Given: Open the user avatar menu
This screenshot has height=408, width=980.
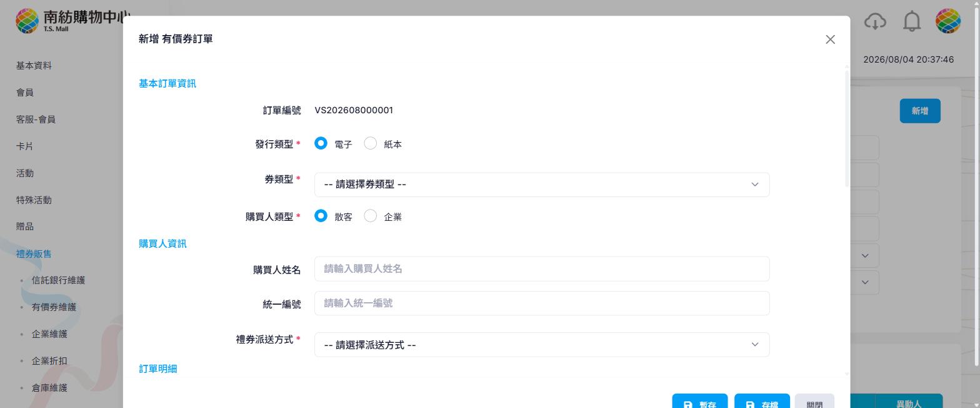Looking at the screenshot, I should pos(947,21).
